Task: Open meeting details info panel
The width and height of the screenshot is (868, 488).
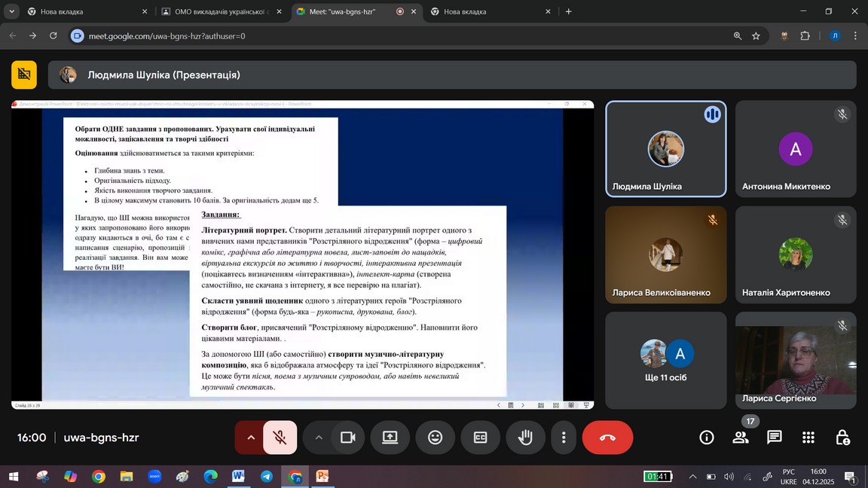Action: click(706, 438)
